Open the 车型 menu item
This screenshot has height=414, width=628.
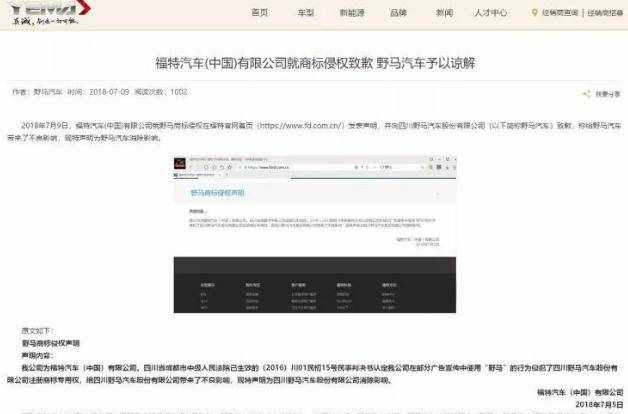coord(306,12)
